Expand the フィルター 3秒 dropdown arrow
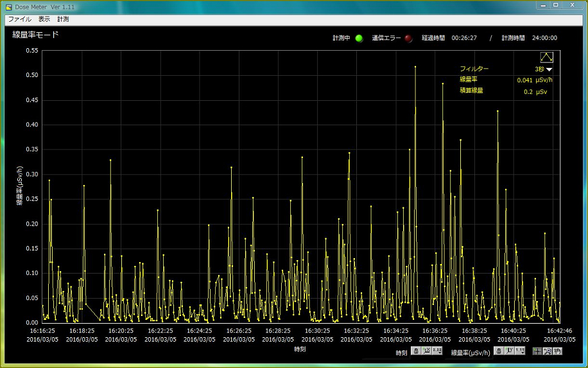Image resolution: width=588 pixels, height=368 pixels. (x=549, y=69)
